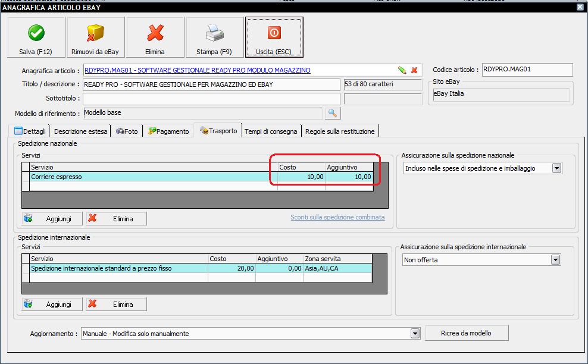The height and width of the screenshot is (364, 588).
Task: Click the green pencil edit icon for Anagrafica articolo
Action: tap(402, 70)
